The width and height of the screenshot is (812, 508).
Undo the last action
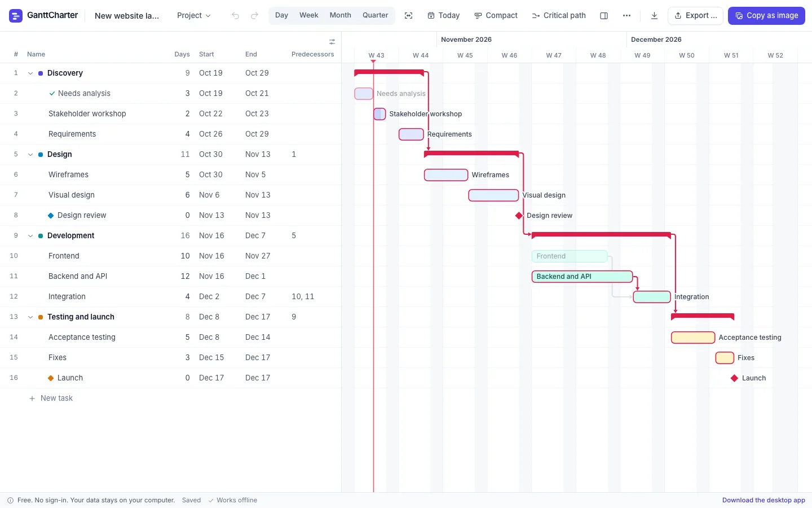pyautogui.click(x=235, y=16)
